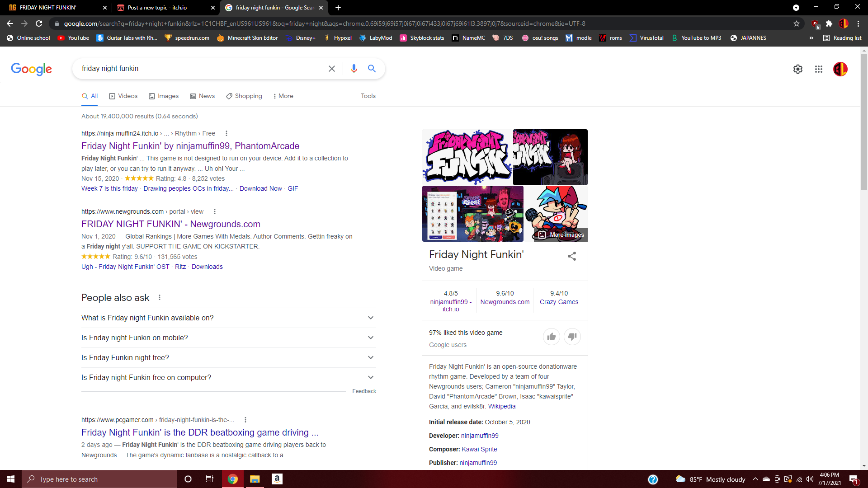
Task: Click the browser address bar
Action: [x=425, y=23]
